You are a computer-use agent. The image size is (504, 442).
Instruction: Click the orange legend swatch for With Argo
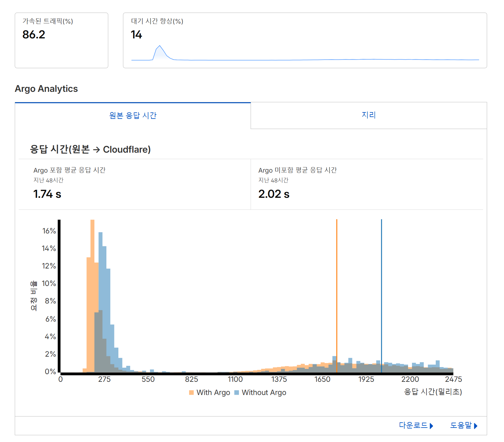(x=191, y=392)
